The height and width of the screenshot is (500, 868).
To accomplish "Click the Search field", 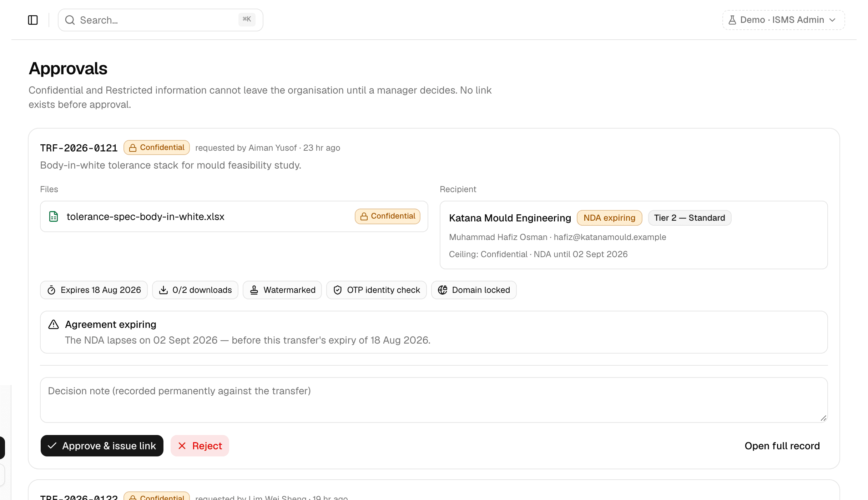I will [161, 20].
